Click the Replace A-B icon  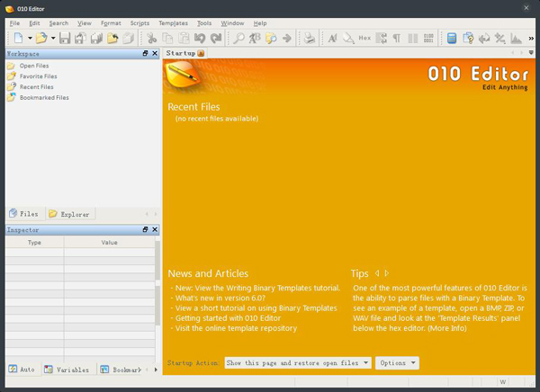click(x=255, y=38)
